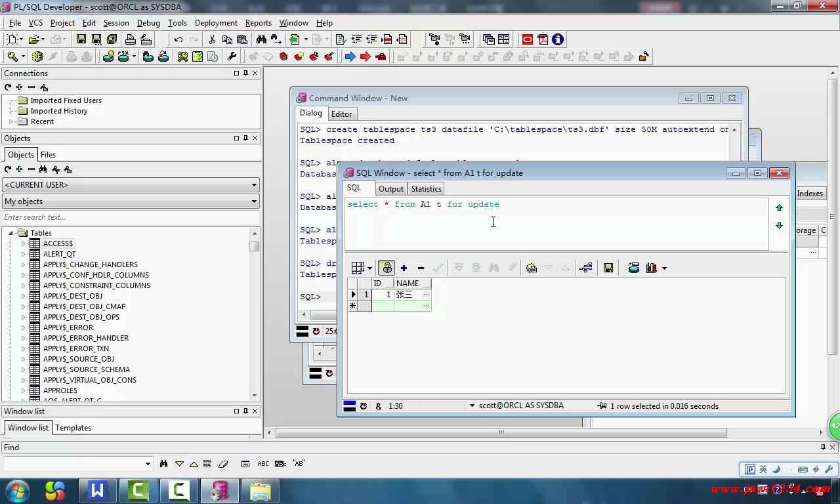Click the PDF manual icon in main toolbar

[x=543, y=39]
